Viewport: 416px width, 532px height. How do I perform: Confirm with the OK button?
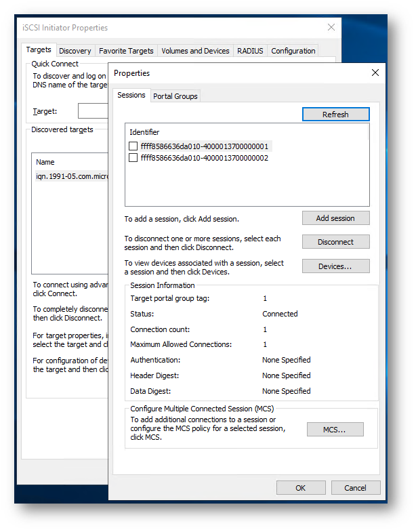[x=301, y=487]
